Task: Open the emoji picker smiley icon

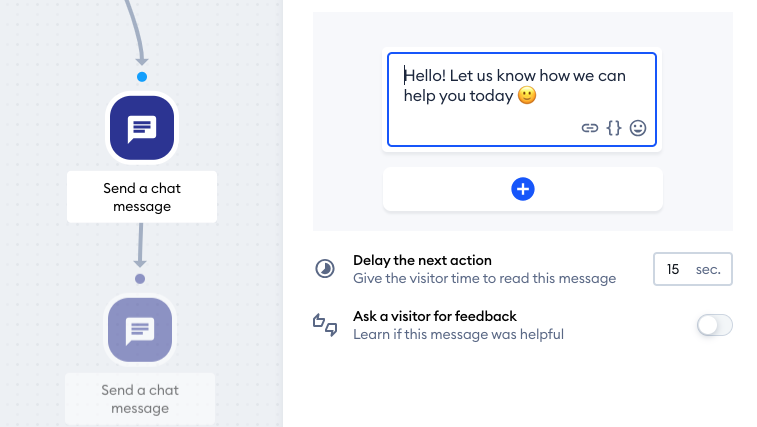Action: coord(638,128)
